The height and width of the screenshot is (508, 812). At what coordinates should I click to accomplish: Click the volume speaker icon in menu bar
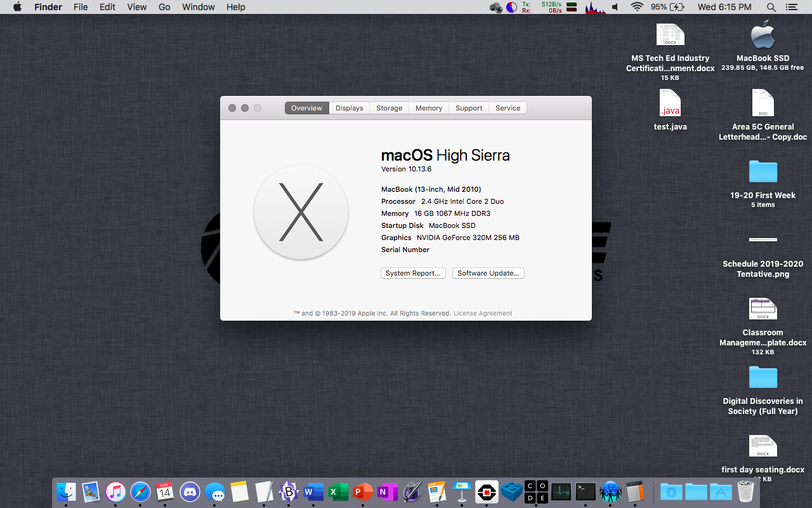tap(615, 7)
